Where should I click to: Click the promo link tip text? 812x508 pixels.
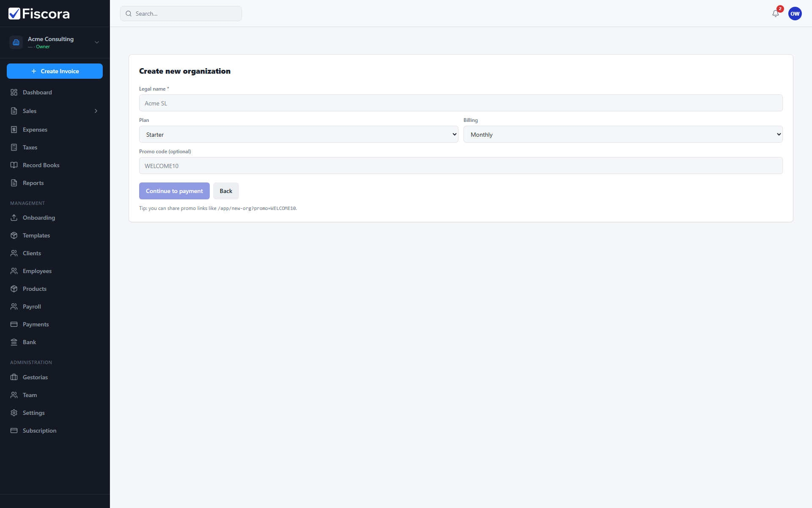[218, 208]
